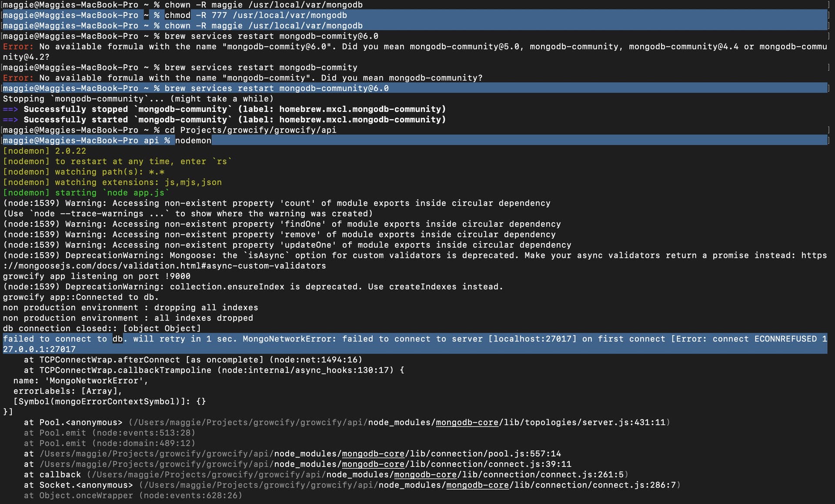Click the highlighted 'db' word in the failed-connect message
Image resolution: width=835 pixels, height=504 pixels.
[x=117, y=339]
